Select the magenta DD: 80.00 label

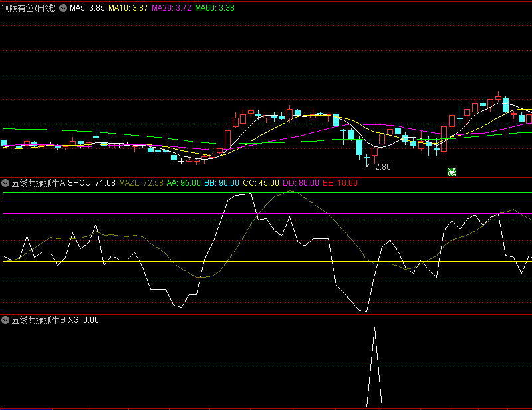point(300,182)
